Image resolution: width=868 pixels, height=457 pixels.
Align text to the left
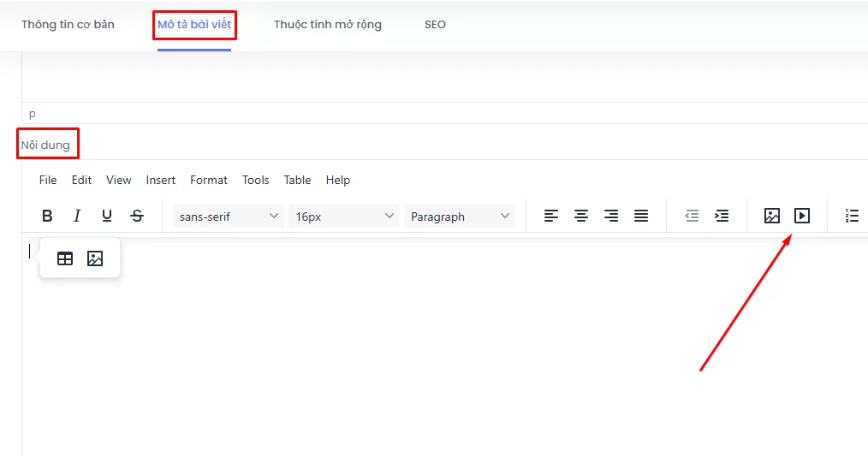[x=551, y=217]
